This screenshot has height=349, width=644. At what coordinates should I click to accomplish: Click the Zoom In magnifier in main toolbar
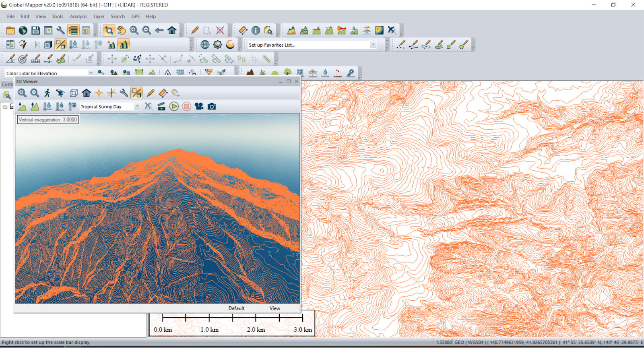click(x=134, y=30)
